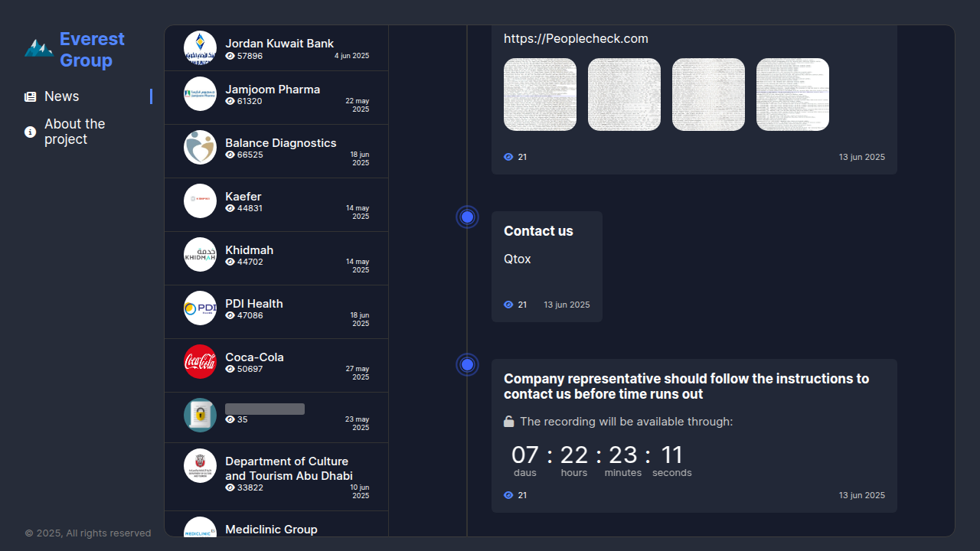Select the Qtox contact text
This screenshot has height=551, width=980.
(518, 259)
